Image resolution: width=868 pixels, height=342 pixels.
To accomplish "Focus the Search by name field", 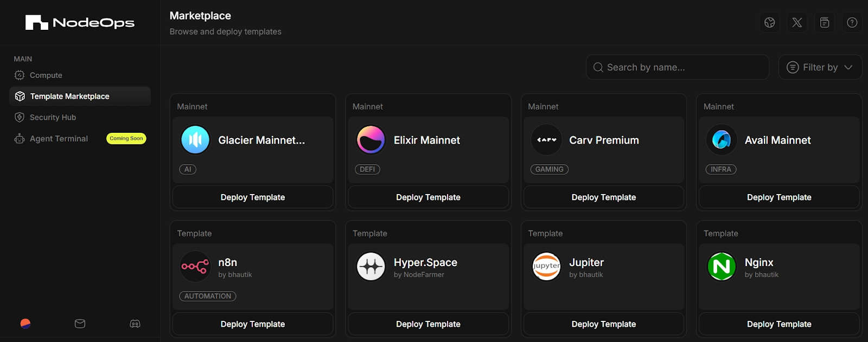I will pos(678,67).
